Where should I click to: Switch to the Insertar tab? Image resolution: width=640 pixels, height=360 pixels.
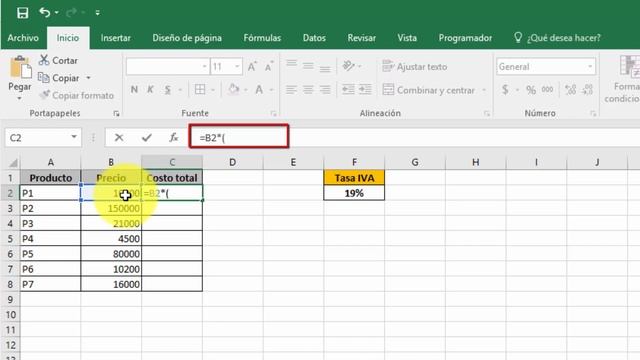click(116, 38)
